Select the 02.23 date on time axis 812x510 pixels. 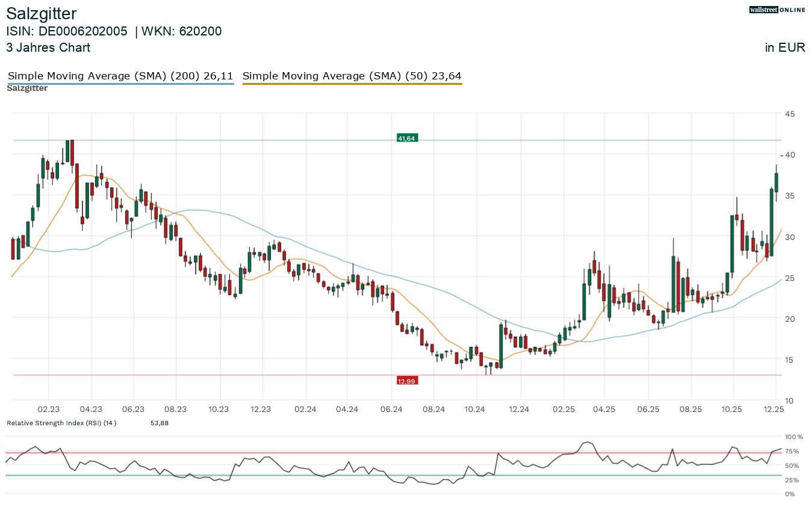pos(48,409)
